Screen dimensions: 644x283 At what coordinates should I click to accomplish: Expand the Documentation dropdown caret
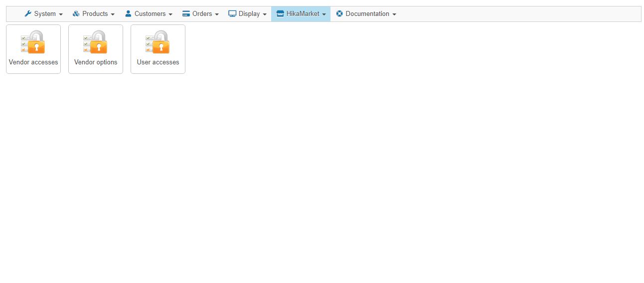[394, 14]
